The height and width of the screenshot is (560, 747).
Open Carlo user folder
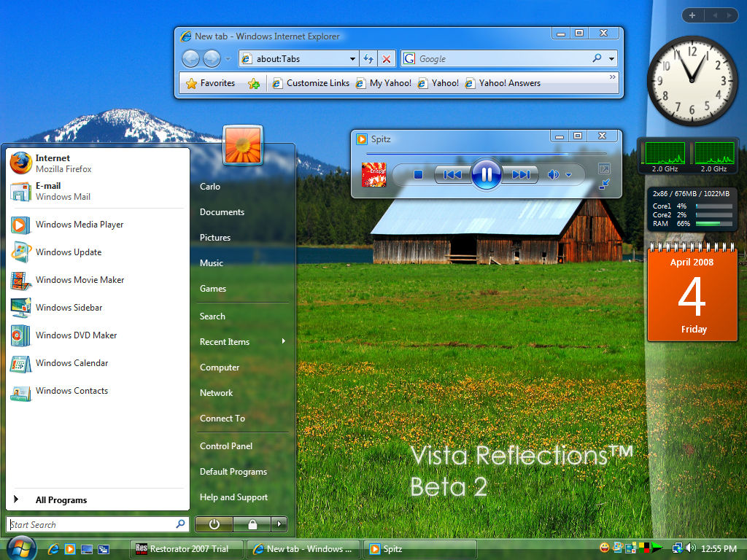coord(210,186)
